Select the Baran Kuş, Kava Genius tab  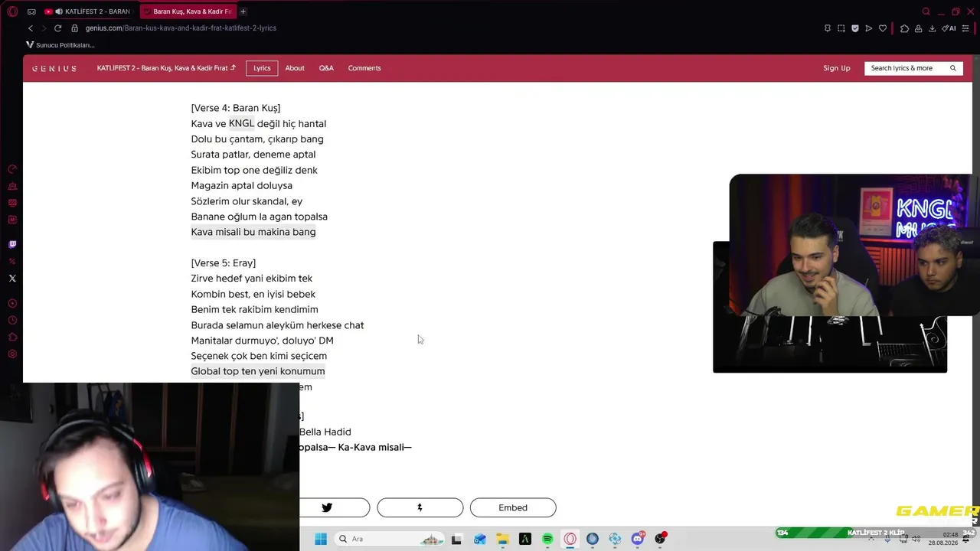point(187,11)
